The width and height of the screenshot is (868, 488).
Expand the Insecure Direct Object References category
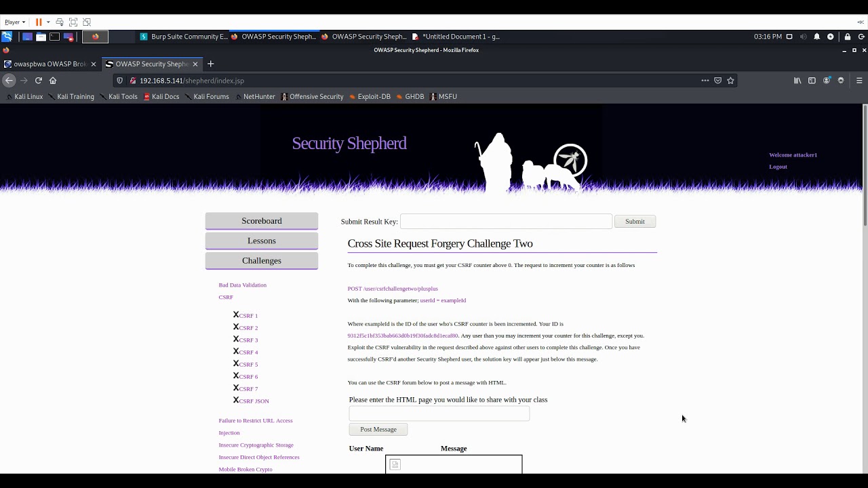[259, 457]
